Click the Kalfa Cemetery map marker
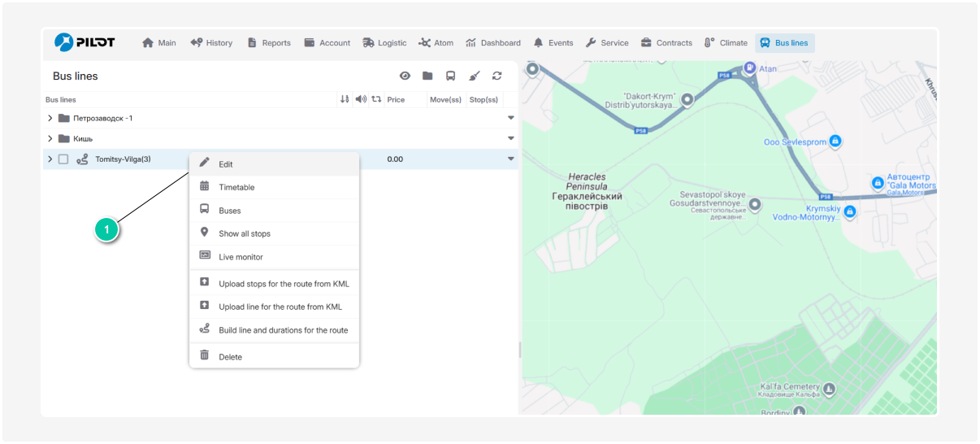The height and width of the screenshot is (444, 980). coord(830,389)
